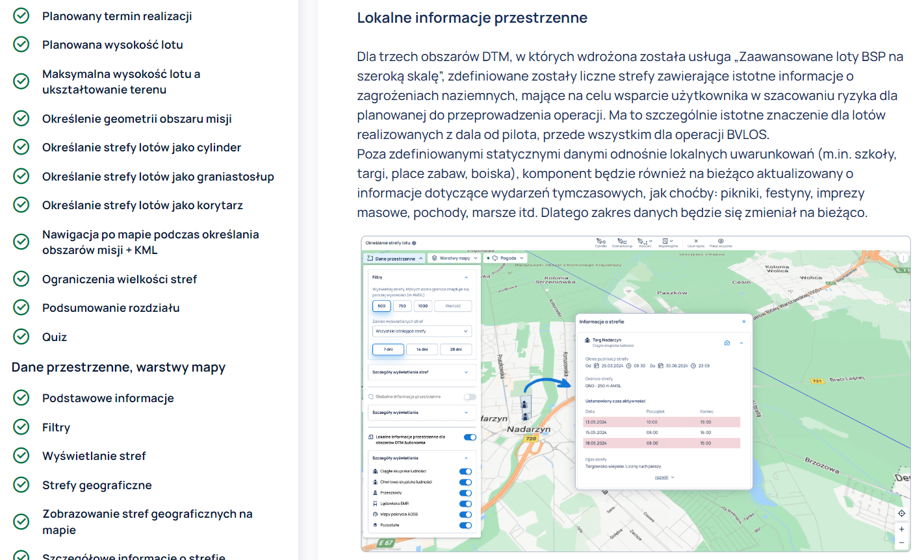Viewport: 924px width, 560px height.
Task: Select the 500 altitude filter button
Action: coord(381,306)
